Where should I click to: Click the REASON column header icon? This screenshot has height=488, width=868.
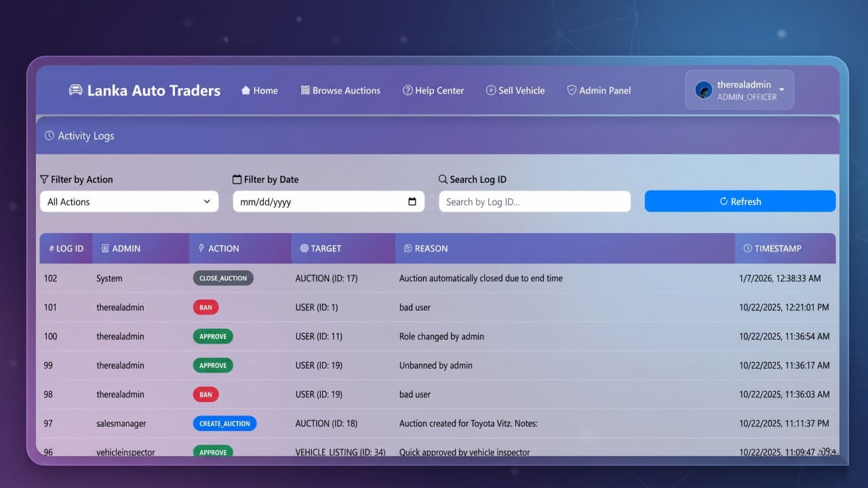click(x=408, y=249)
